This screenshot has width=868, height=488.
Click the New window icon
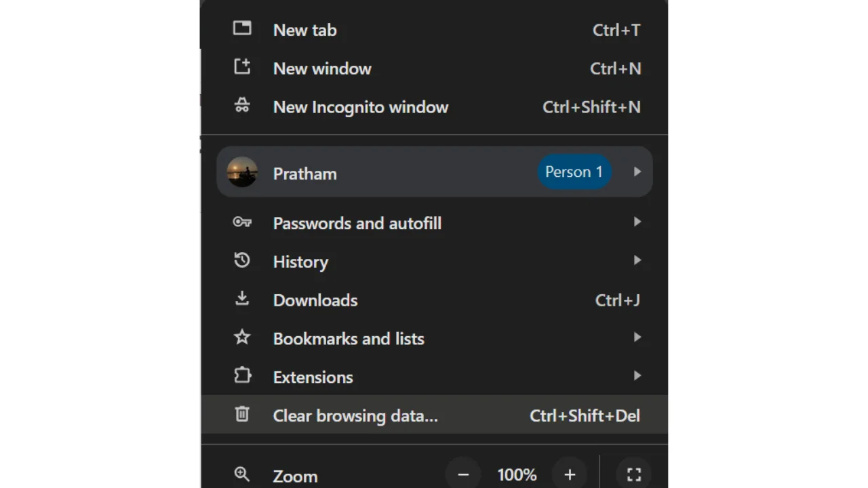point(242,67)
